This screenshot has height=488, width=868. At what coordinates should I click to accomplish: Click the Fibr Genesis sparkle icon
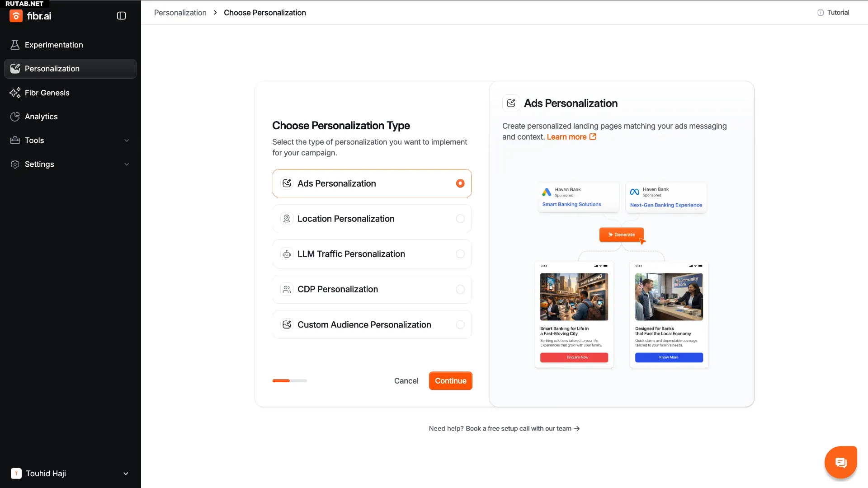pyautogui.click(x=15, y=93)
